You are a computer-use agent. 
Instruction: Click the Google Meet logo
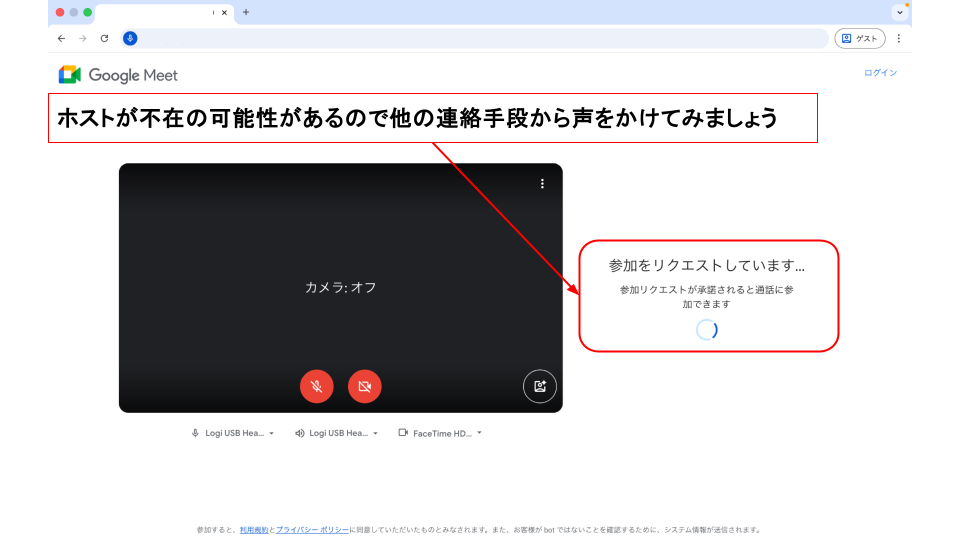(x=118, y=75)
